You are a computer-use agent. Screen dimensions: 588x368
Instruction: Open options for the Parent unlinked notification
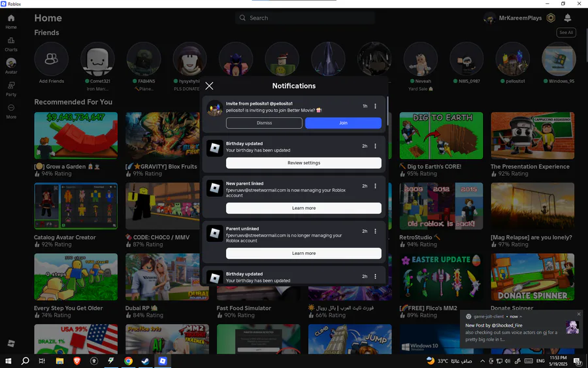[x=375, y=231]
